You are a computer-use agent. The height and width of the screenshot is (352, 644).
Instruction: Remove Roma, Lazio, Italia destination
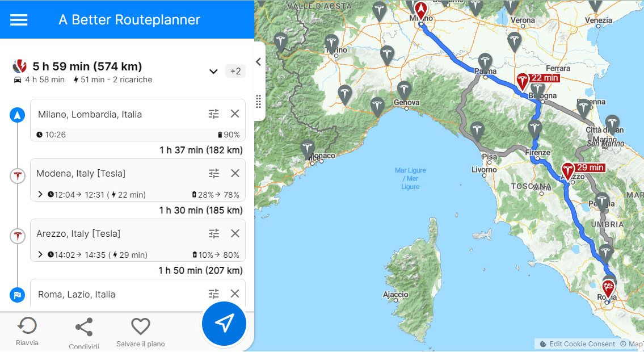click(x=235, y=294)
